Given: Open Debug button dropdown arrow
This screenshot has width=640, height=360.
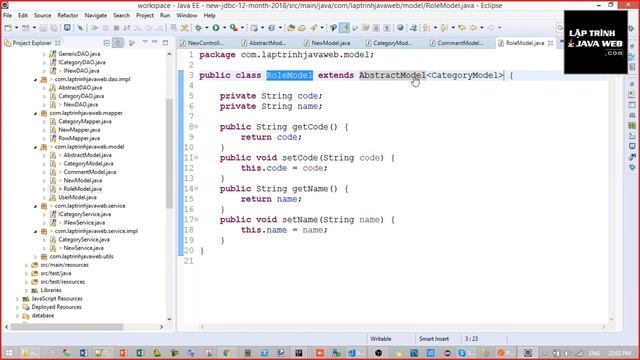Looking at the screenshot, I should (x=207, y=28).
